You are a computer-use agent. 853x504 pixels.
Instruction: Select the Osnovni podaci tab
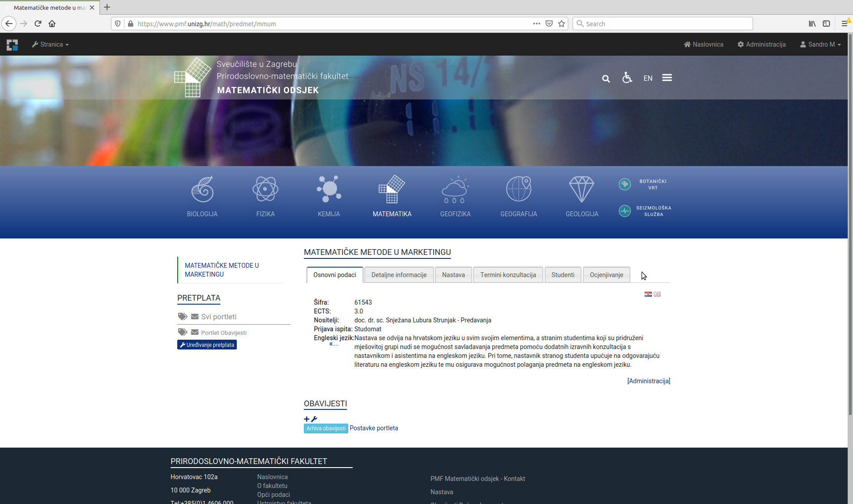pyautogui.click(x=335, y=275)
